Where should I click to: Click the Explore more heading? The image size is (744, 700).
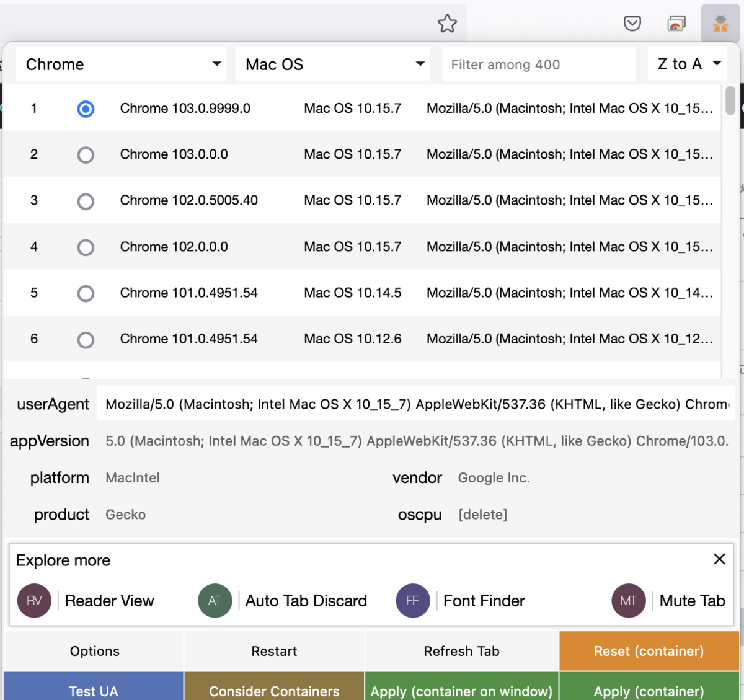coord(63,560)
